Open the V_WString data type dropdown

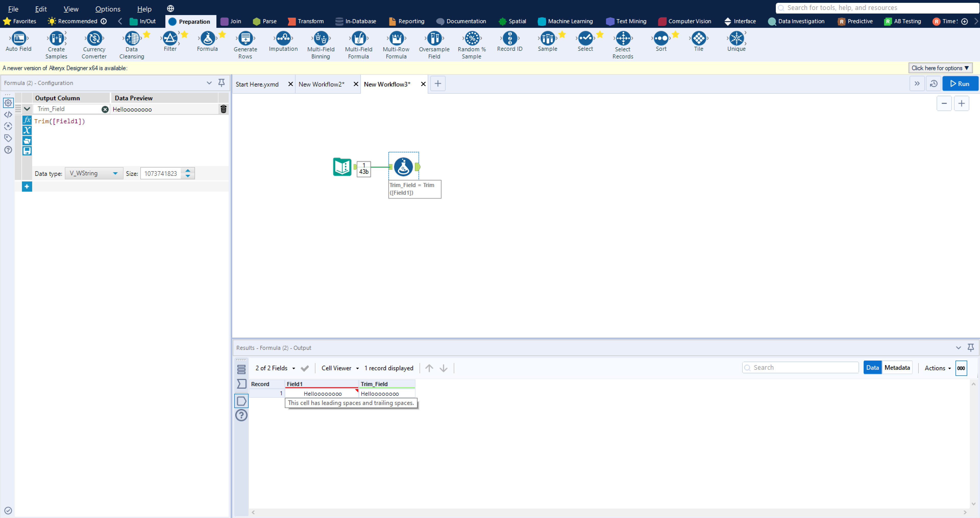tap(94, 173)
